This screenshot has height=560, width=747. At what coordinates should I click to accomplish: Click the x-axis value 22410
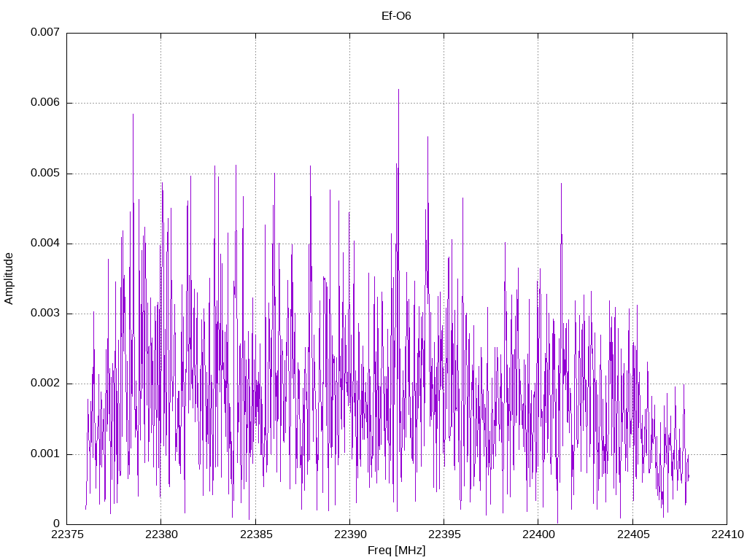(727, 534)
